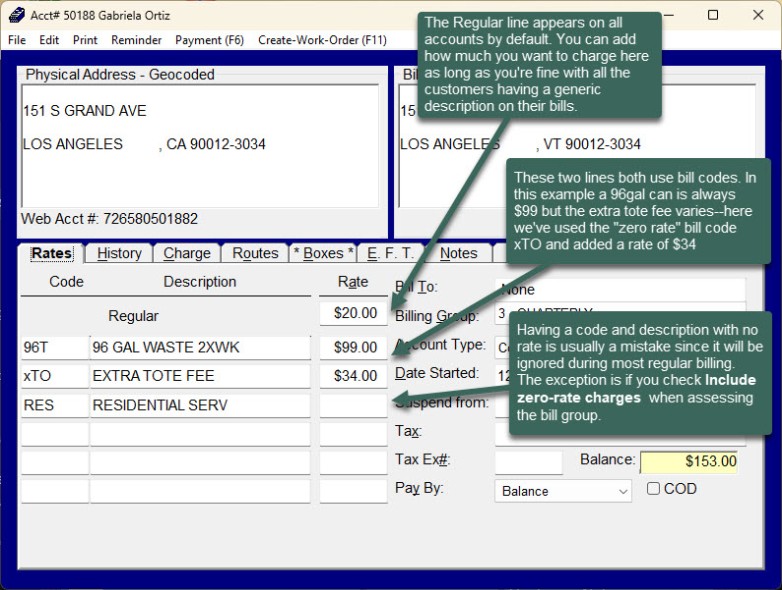The width and height of the screenshot is (782, 590).
Task: Open the Print menu
Action: (85, 40)
